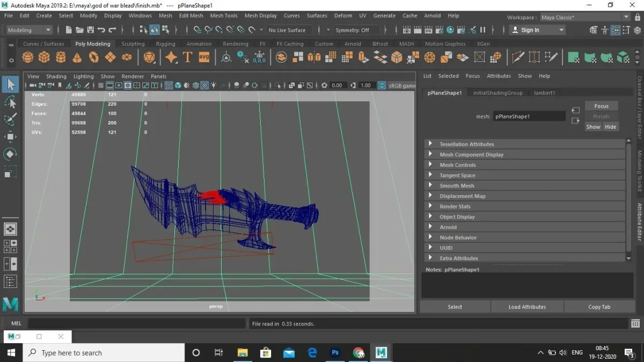Screen dimensions: 644x362
Task: Click the Open Scene folder icon
Action: (x=79, y=30)
